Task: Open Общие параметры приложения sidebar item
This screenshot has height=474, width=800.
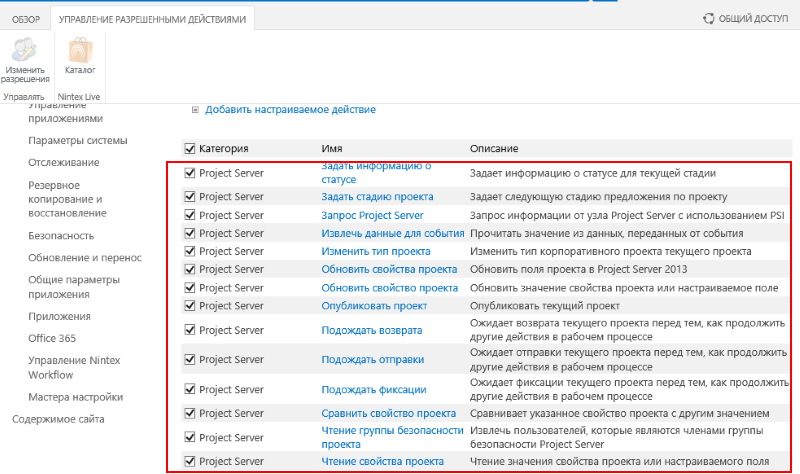Action: [74, 287]
